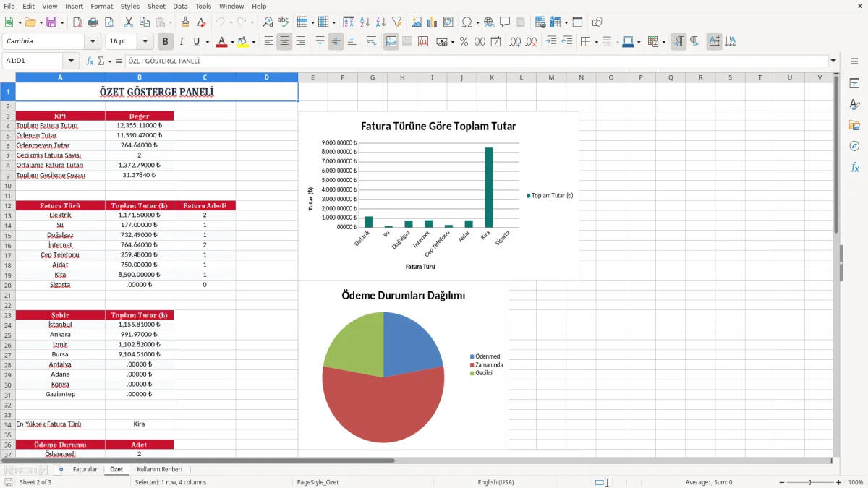
Task: Switch to the Kullanım Rehberi sheet tab
Action: click(160, 469)
